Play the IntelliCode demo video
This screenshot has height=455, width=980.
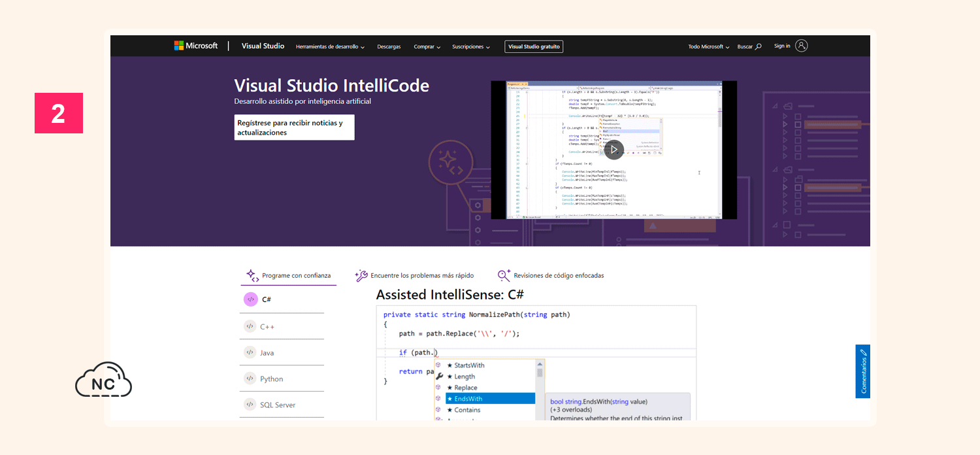click(613, 150)
